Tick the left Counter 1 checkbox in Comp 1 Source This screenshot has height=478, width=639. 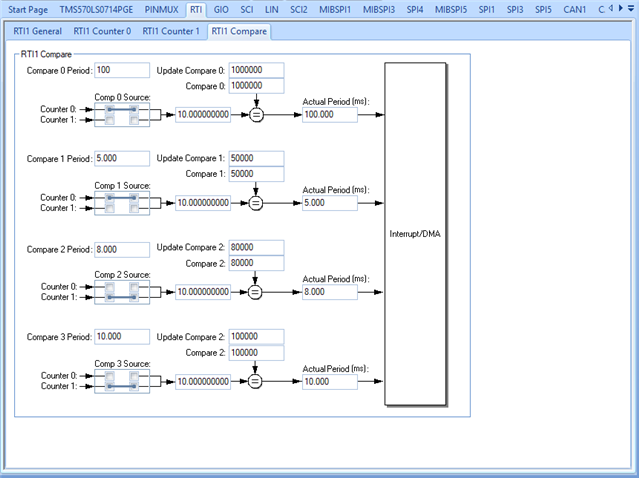coord(110,209)
